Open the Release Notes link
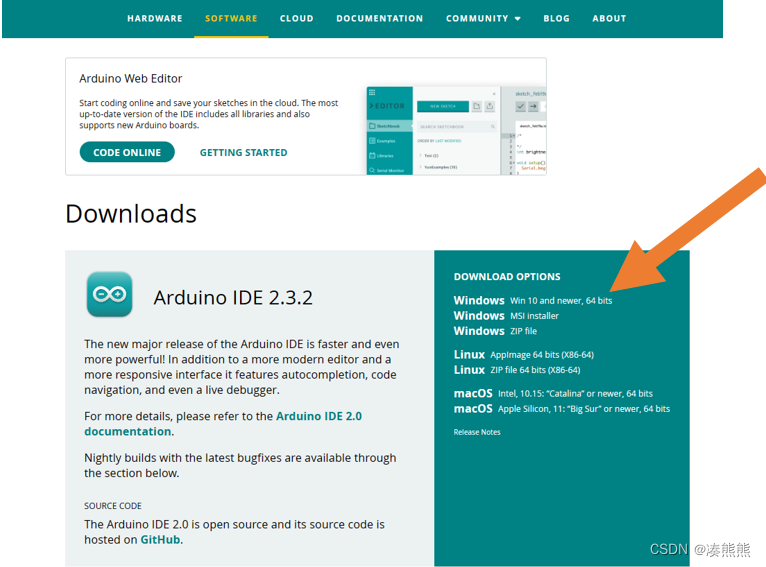766x567 pixels. (477, 432)
